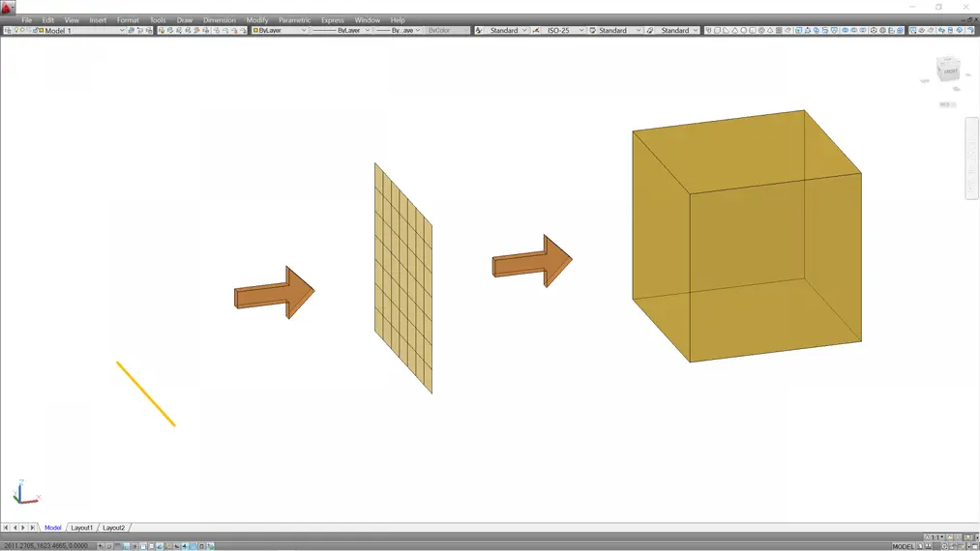
Task: Choose the 3D Array tool
Action: 901,30
